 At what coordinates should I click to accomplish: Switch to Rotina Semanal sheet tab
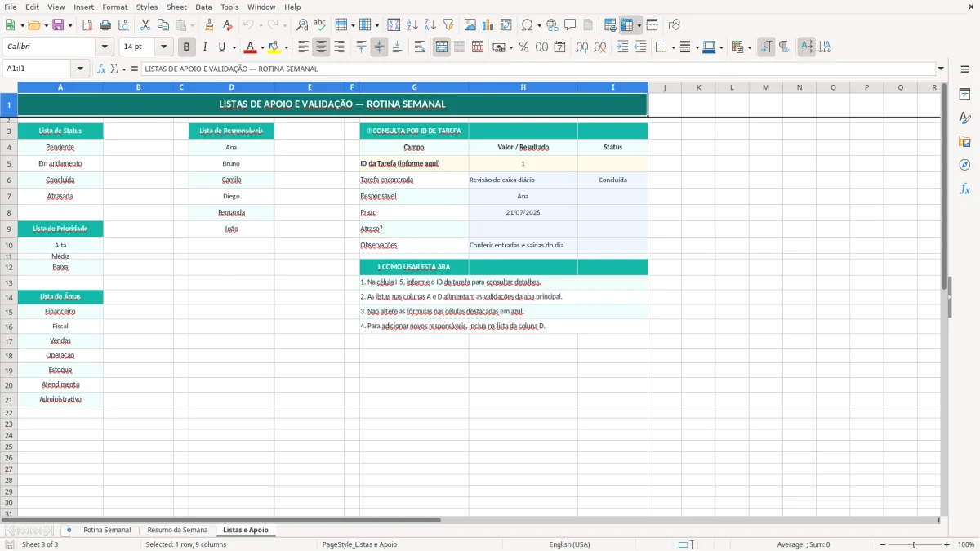(x=107, y=530)
